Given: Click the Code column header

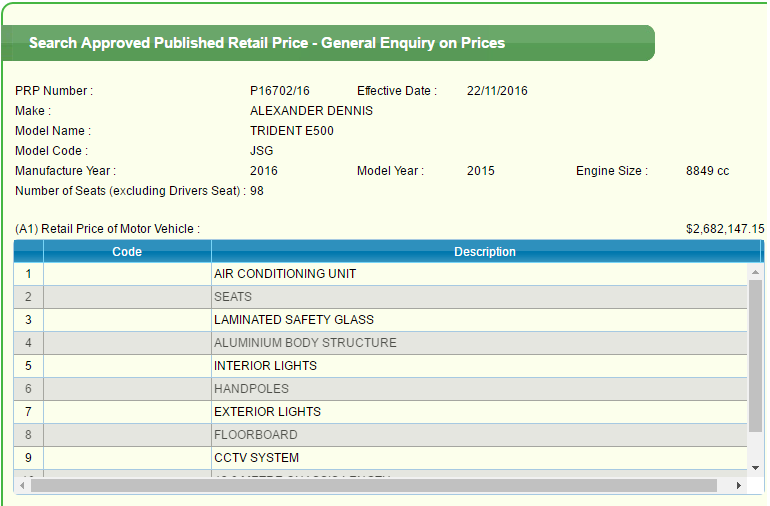Looking at the screenshot, I should pos(127,252).
